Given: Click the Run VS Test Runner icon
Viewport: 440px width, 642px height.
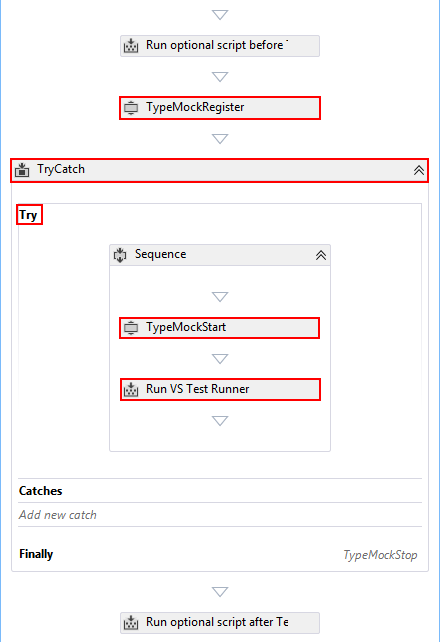Looking at the screenshot, I should point(131,389).
